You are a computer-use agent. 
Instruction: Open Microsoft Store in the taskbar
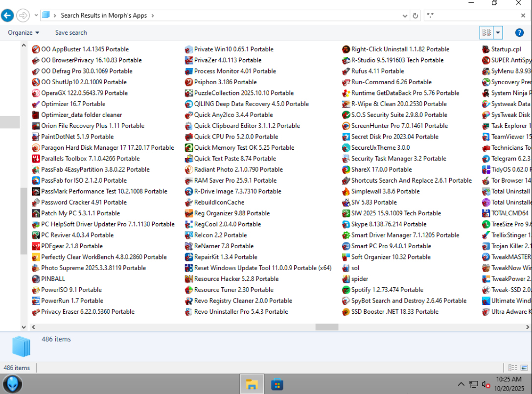click(x=277, y=384)
